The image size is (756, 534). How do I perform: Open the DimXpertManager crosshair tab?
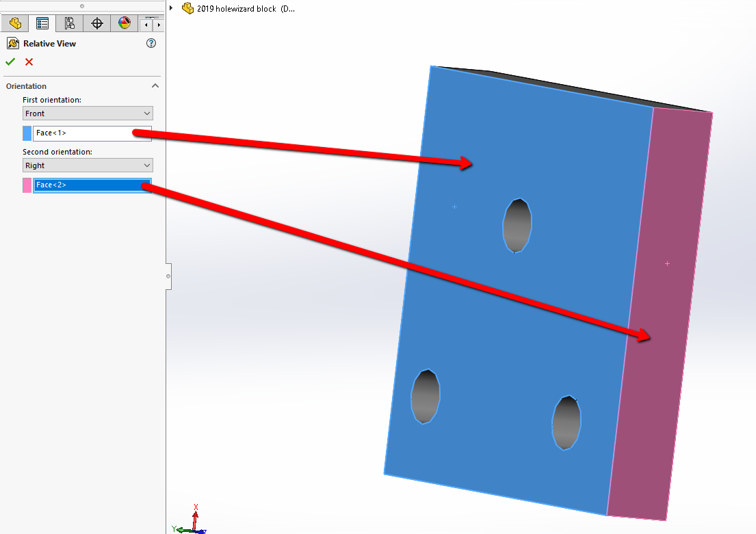(97, 23)
